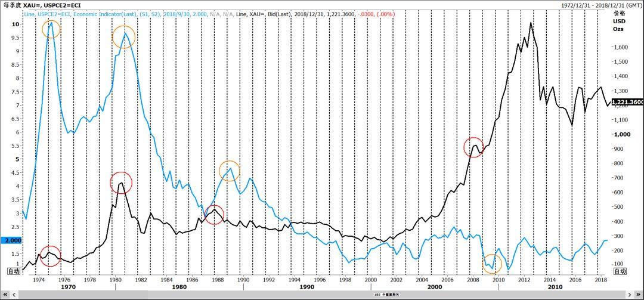Click the USD right-axis currency label
644x300 pixels.
point(618,21)
